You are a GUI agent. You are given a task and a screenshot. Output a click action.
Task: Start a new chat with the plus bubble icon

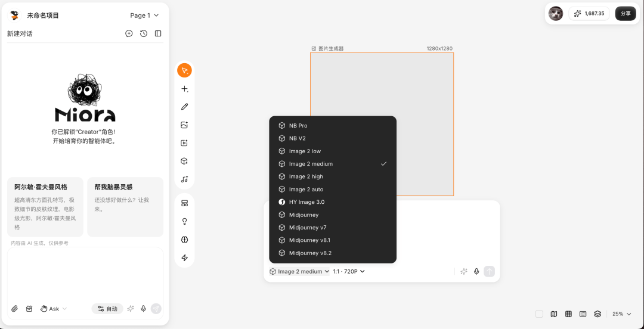pyautogui.click(x=129, y=34)
